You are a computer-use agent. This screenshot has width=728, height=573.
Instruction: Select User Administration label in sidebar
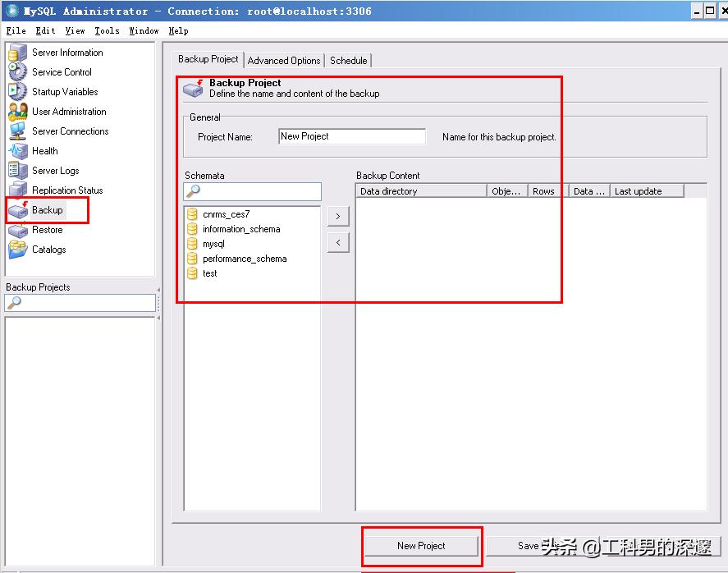pos(69,112)
